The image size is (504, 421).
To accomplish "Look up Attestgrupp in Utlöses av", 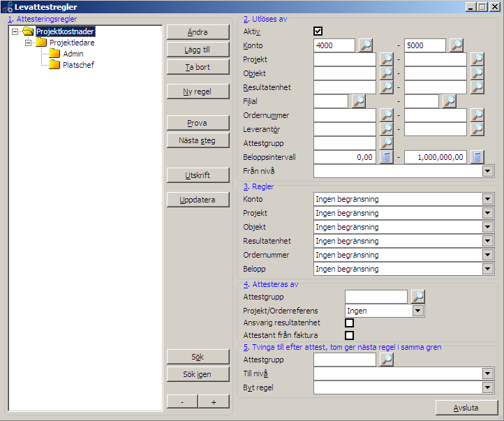I will pos(386,143).
